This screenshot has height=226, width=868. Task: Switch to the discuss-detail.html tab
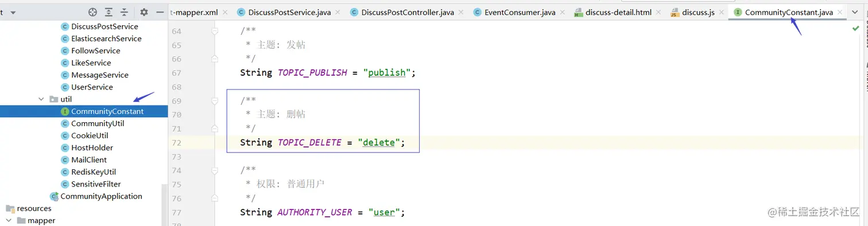click(x=618, y=12)
